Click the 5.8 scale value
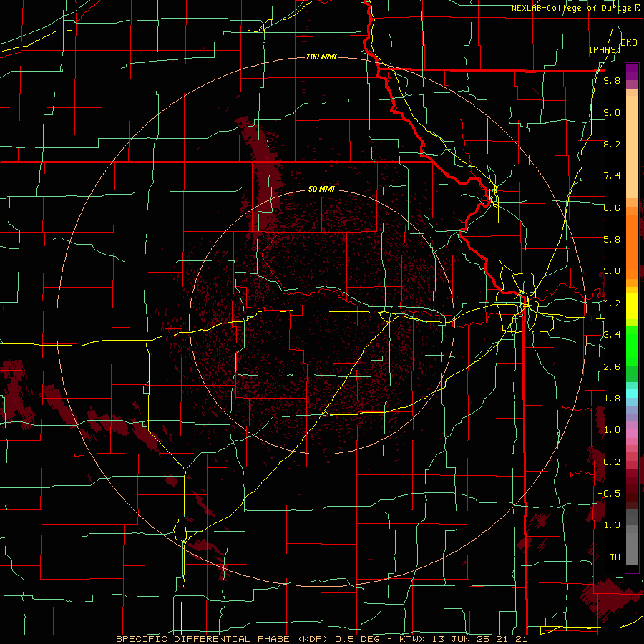 (x=612, y=240)
